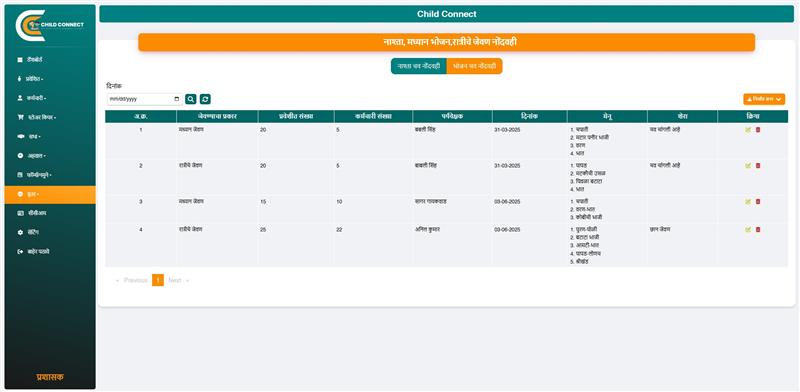
Task: Click the प्रशासक label in sidebar
Action: tap(50, 378)
